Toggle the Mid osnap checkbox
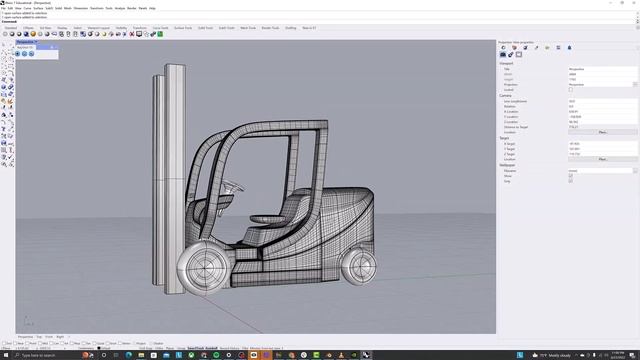Image resolution: width=640 pixels, height=360 pixels. click(x=40, y=343)
